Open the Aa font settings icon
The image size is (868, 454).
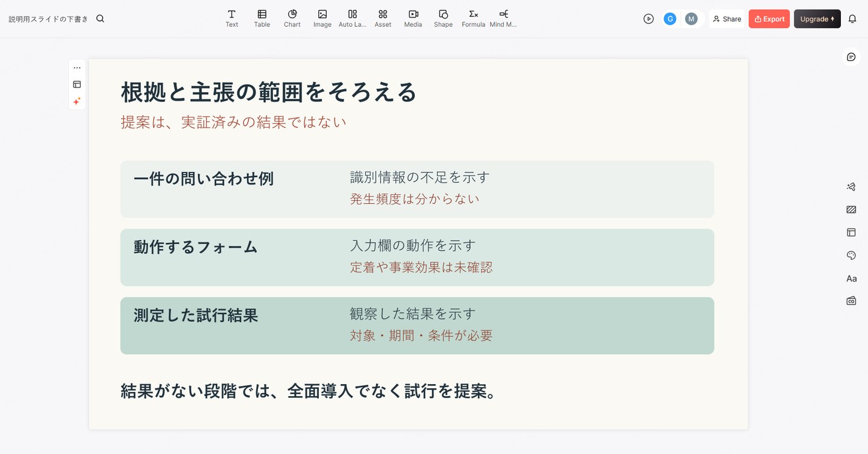[851, 278]
